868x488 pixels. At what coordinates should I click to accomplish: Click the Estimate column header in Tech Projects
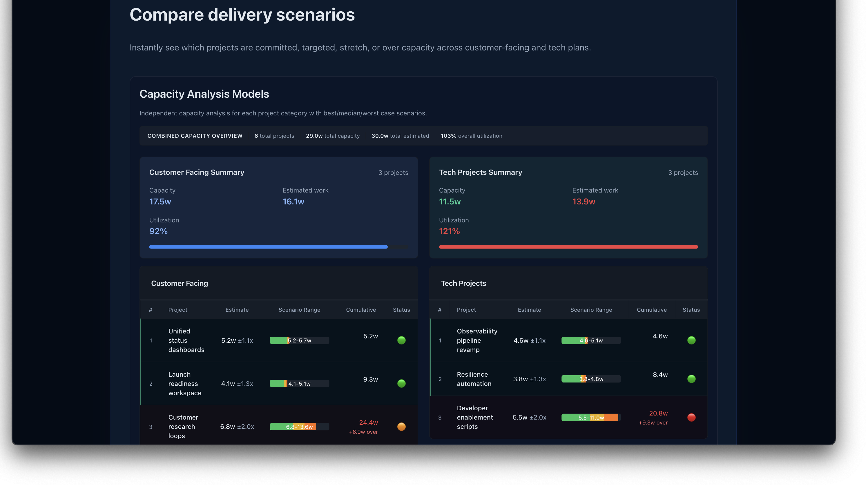tap(529, 309)
